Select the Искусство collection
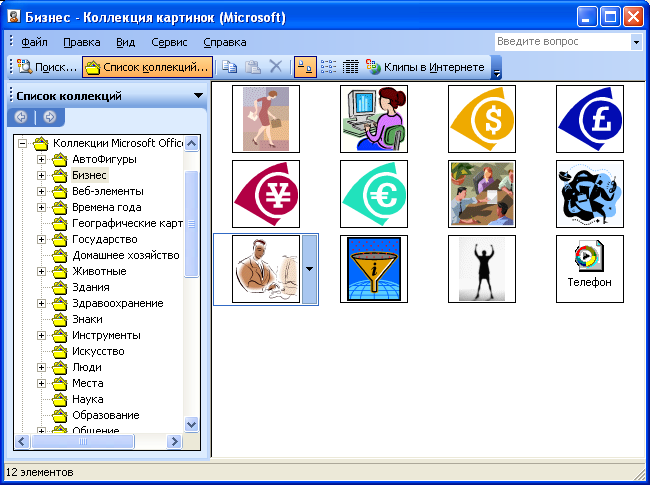Image resolution: width=650 pixels, height=485 pixels. (98, 351)
